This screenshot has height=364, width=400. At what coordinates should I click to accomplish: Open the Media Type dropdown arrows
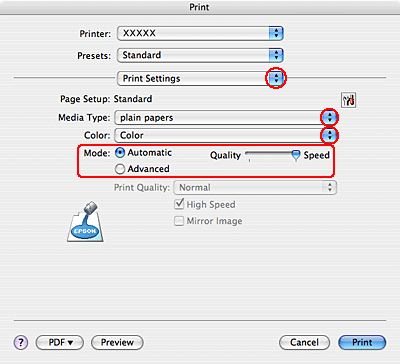pyautogui.click(x=330, y=117)
